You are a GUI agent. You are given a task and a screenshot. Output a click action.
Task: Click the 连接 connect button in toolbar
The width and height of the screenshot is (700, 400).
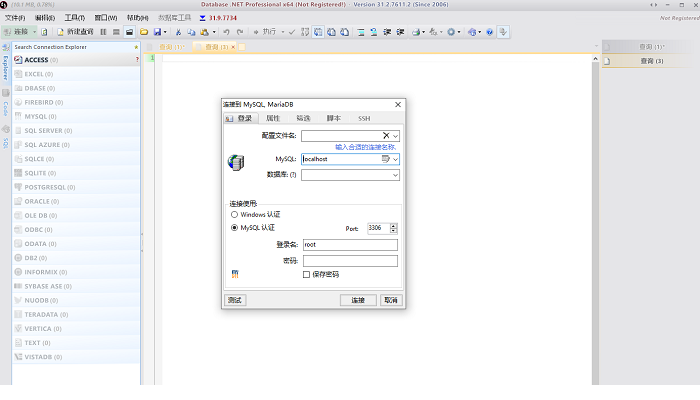coord(17,32)
